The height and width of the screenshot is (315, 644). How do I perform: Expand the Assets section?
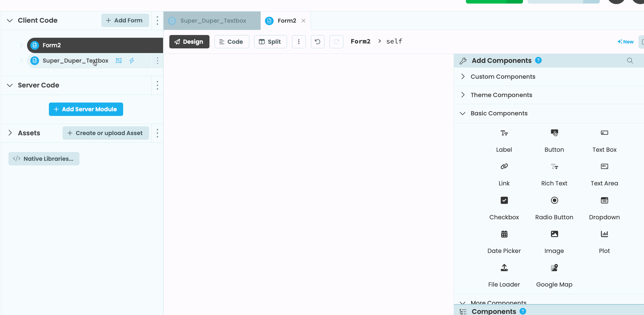[x=10, y=133]
